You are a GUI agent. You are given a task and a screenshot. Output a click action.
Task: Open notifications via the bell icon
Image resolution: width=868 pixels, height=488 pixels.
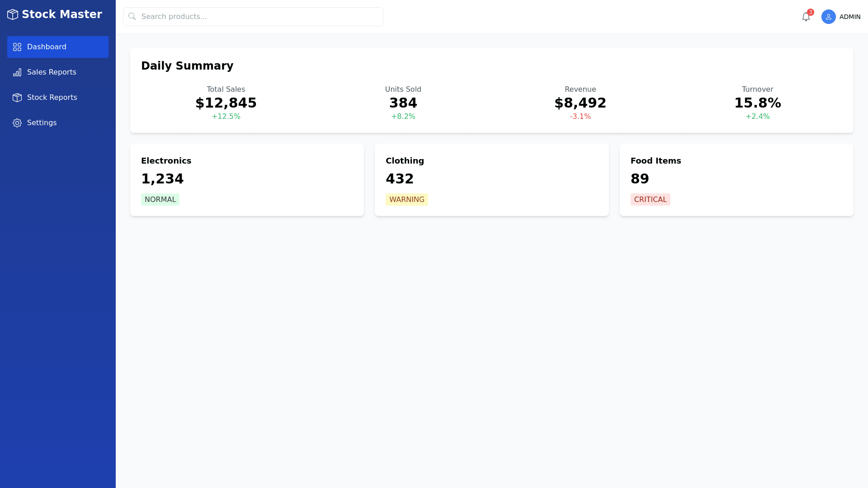click(x=806, y=17)
